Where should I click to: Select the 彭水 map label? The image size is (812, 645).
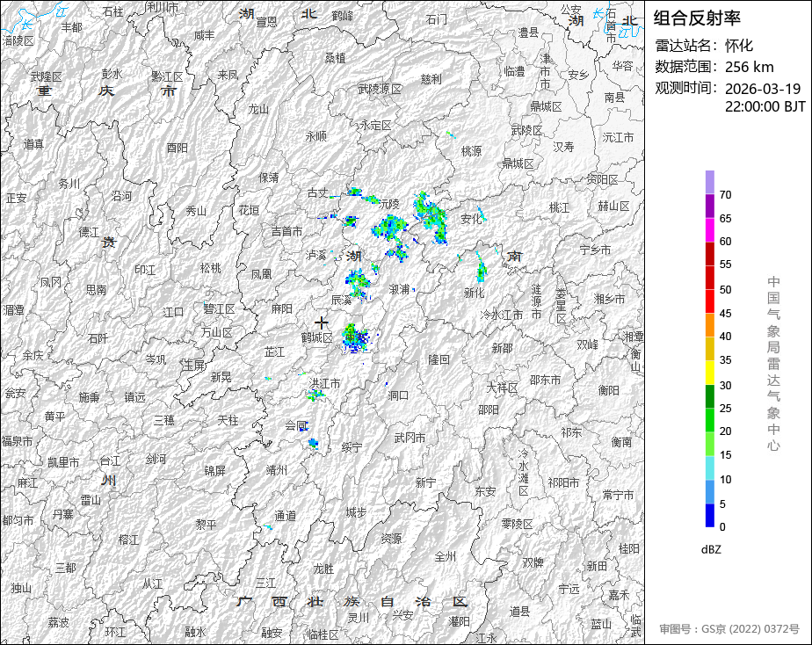coord(112,74)
